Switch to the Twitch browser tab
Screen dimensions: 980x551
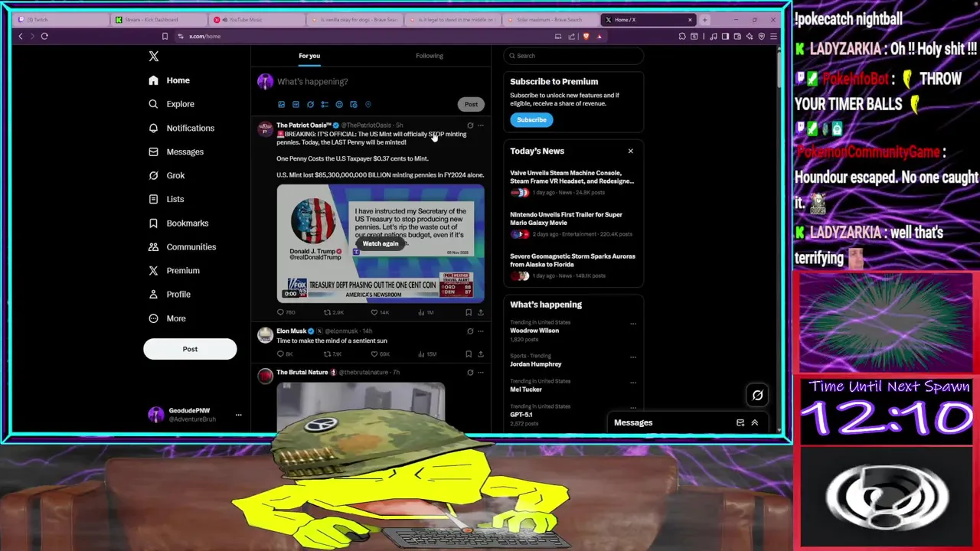coord(60,19)
